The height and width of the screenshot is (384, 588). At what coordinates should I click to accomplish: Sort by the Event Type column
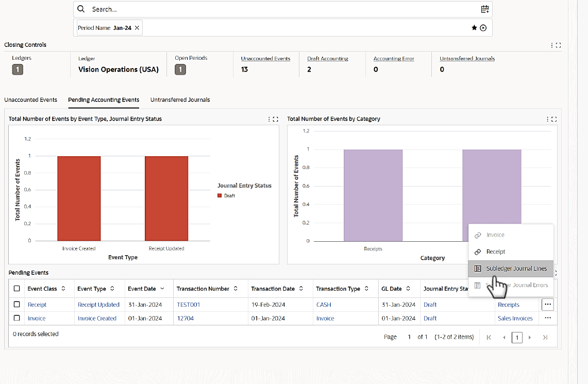112,288
